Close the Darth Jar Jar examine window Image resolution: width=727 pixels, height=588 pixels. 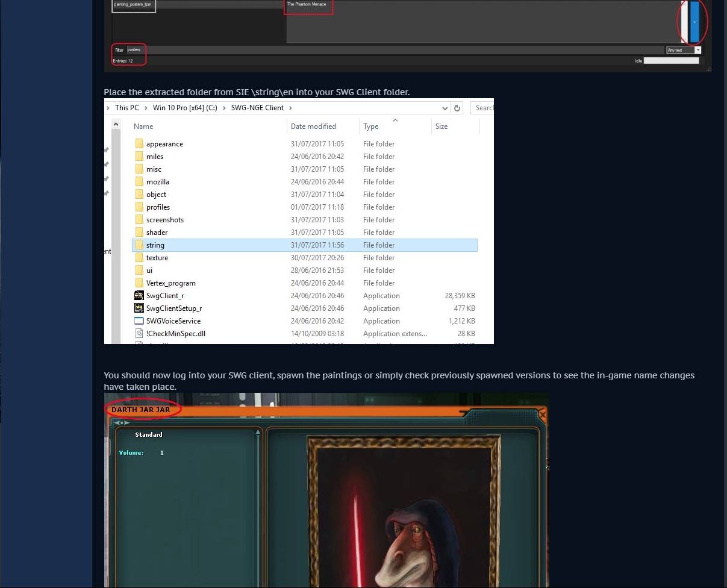[x=542, y=414]
